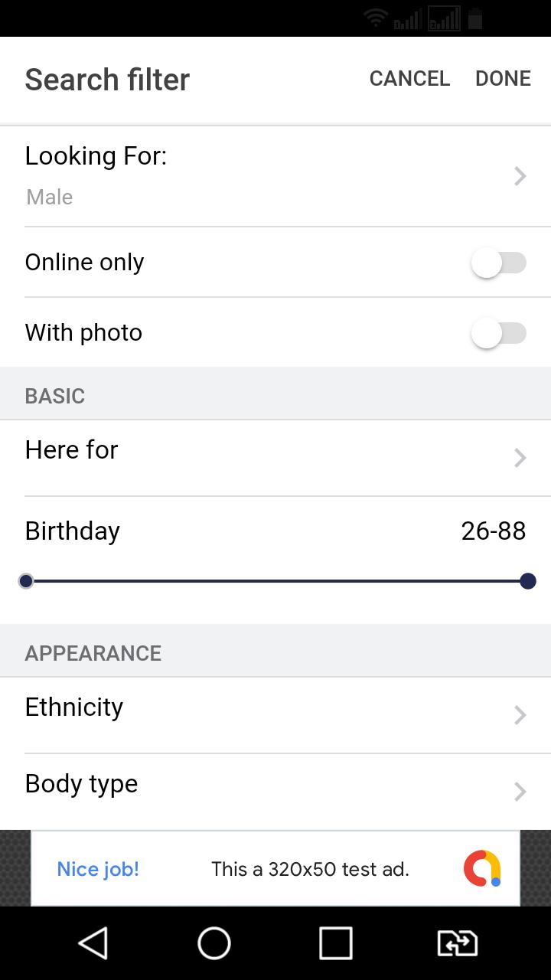Tap the Android back navigation icon
Image resolution: width=551 pixels, height=980 pixels.
point(93,943)
